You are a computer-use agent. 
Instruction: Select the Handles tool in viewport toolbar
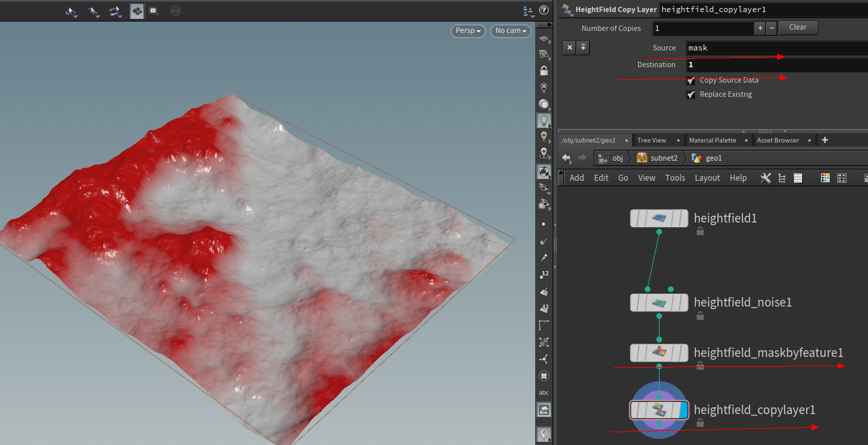pyautogui.click(x=114, y=11)
